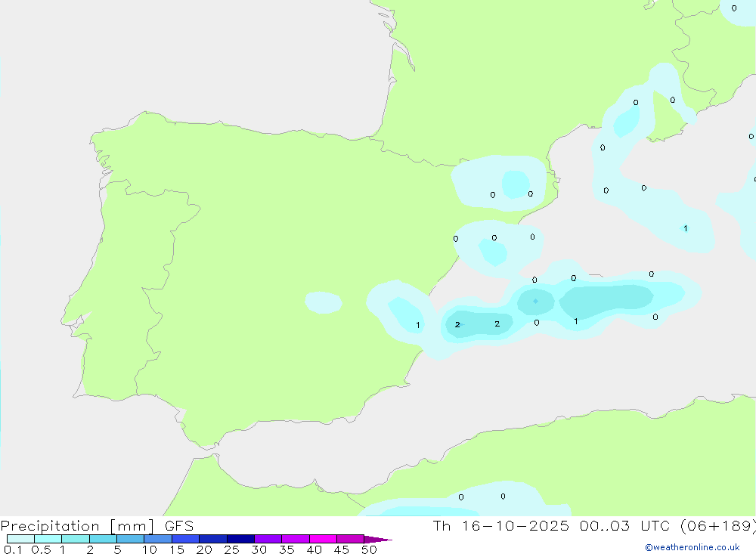
Task: Pick the 15–20 mm blue legend swatch
Action: [x=185, y=539]
